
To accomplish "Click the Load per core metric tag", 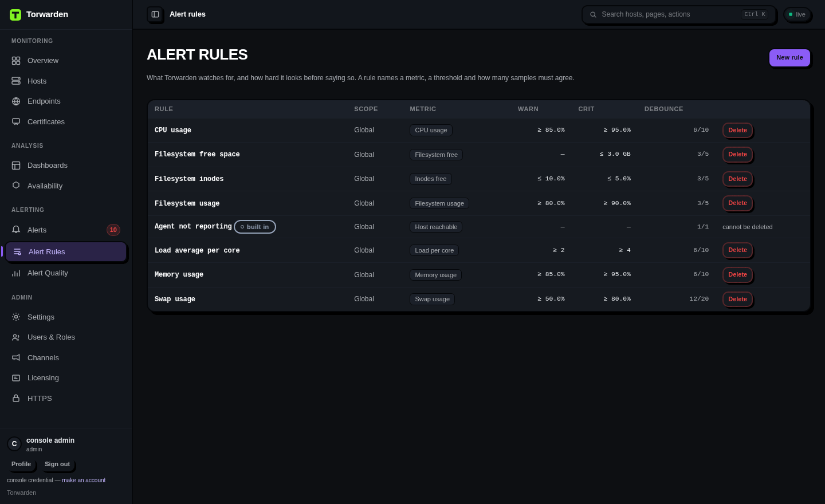I will click(x=434, y=251).
